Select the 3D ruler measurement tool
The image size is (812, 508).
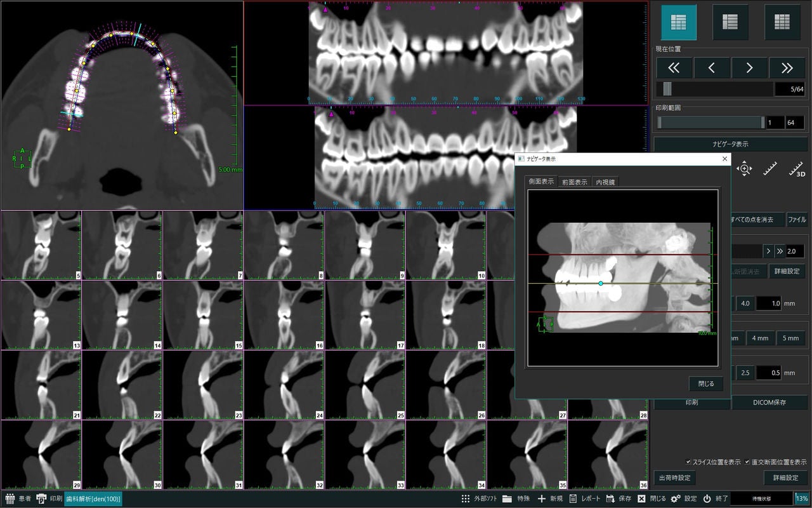click(x=796, y=169)
